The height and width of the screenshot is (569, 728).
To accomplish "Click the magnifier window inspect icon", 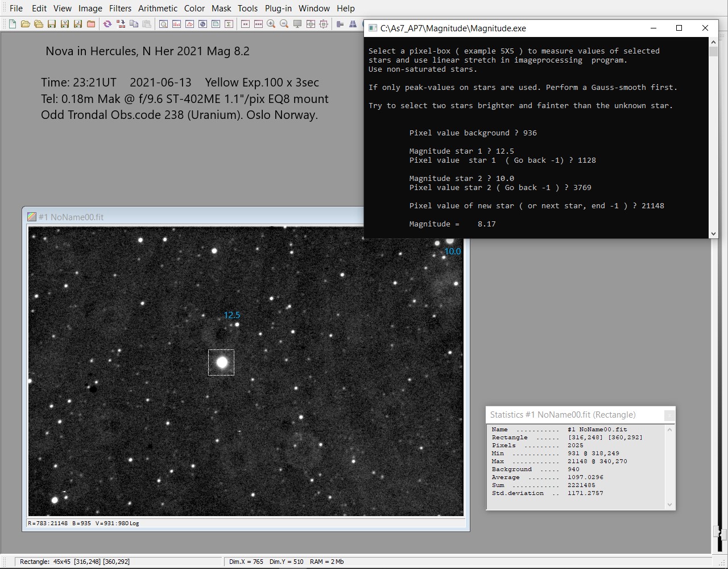I will coord(163,24).
